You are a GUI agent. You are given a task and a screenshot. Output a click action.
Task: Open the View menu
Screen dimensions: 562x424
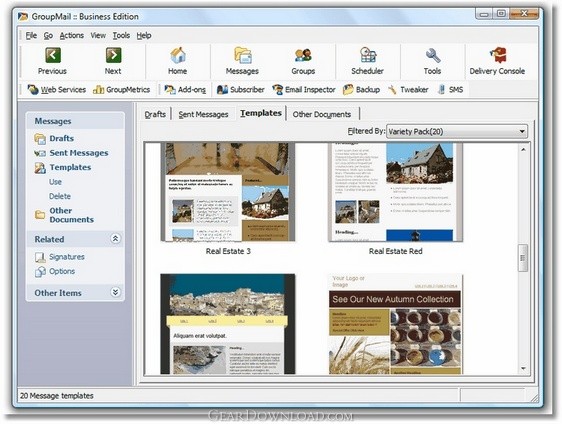(98, 35)
